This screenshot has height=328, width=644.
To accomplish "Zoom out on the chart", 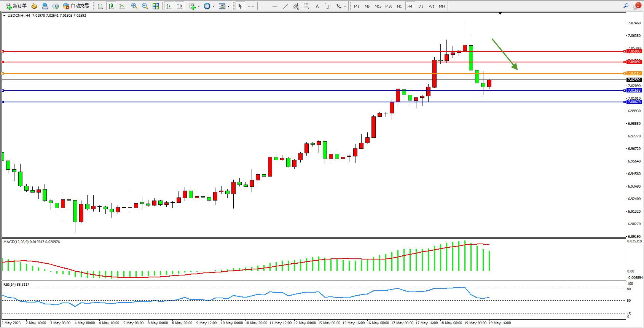I will pos(145,6).
